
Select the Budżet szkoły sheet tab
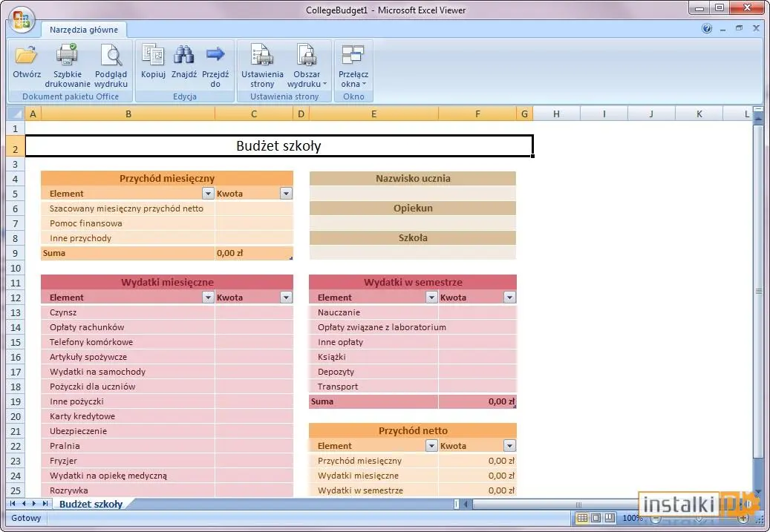pos(91,504)
